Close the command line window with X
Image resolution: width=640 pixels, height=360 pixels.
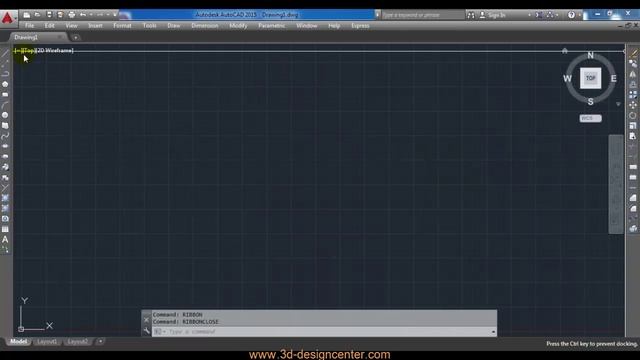pos(147,320)
